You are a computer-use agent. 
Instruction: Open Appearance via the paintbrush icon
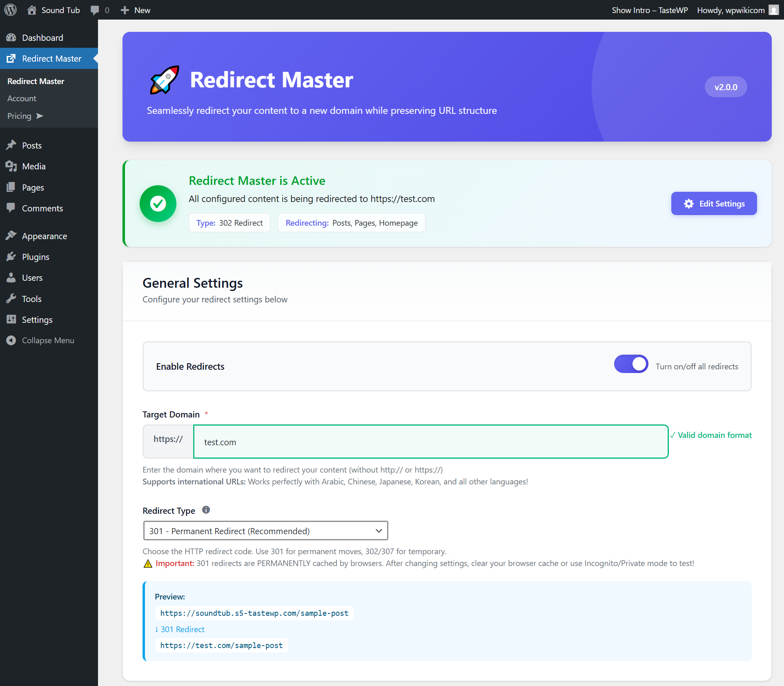pos(11,236)
